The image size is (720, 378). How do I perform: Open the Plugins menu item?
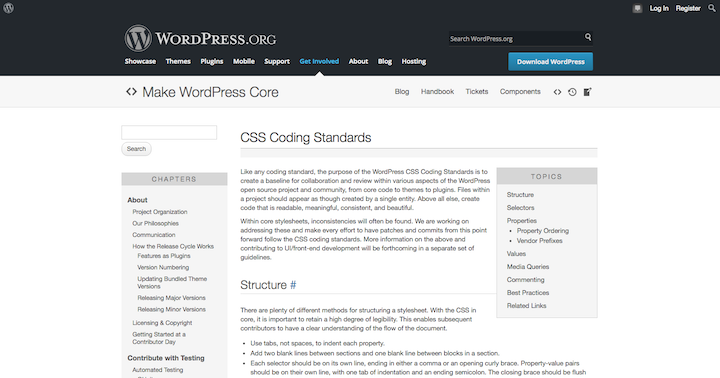pos(212,62)
